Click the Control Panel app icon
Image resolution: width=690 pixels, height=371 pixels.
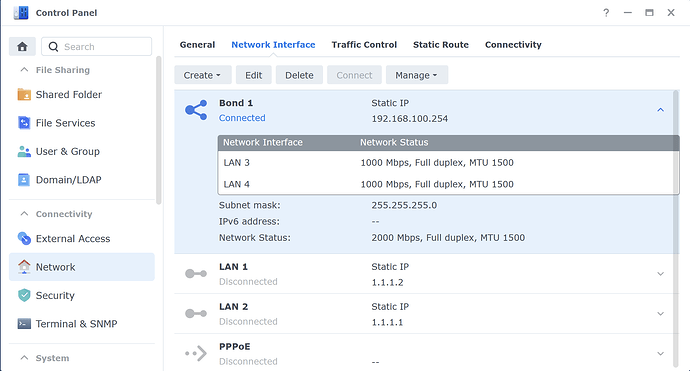(x=21, y=13)
